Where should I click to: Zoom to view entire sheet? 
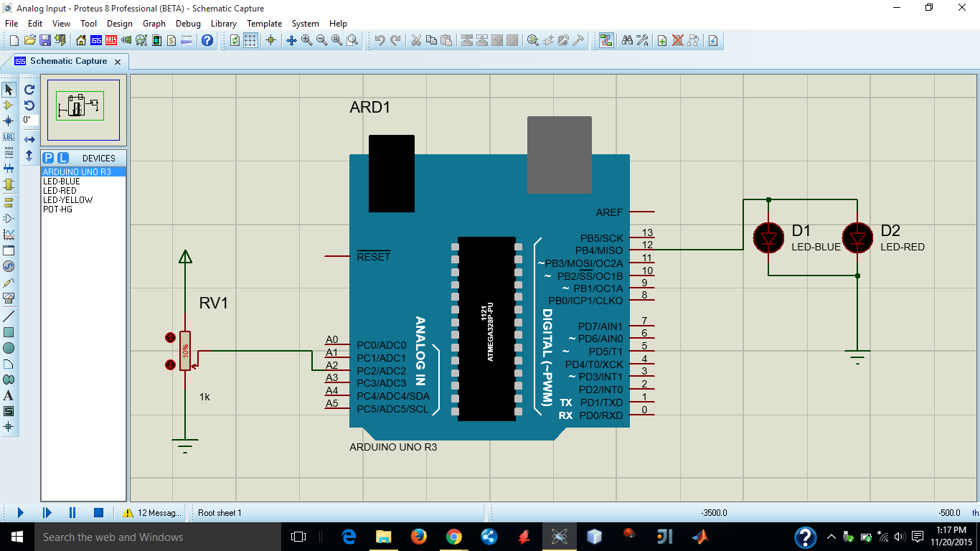336,40
